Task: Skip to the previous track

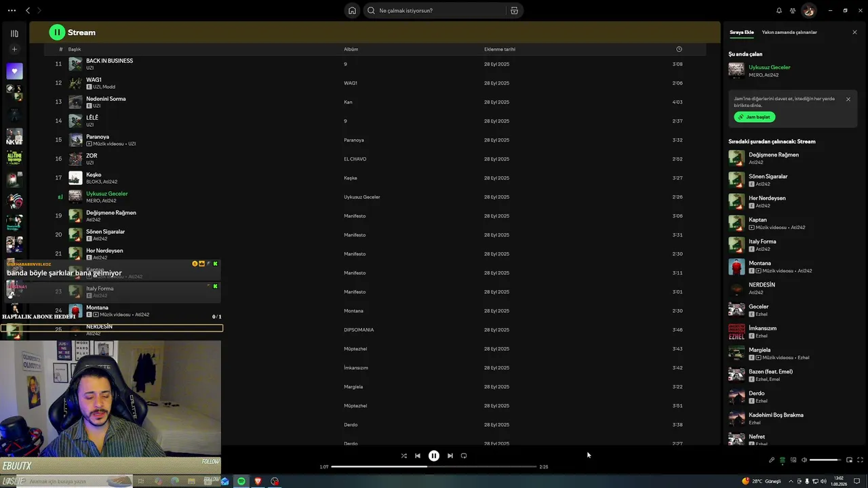Action: 418,455
